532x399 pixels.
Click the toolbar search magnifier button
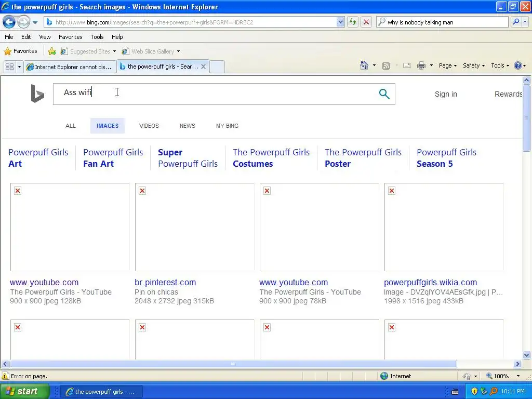pos(516,22)
